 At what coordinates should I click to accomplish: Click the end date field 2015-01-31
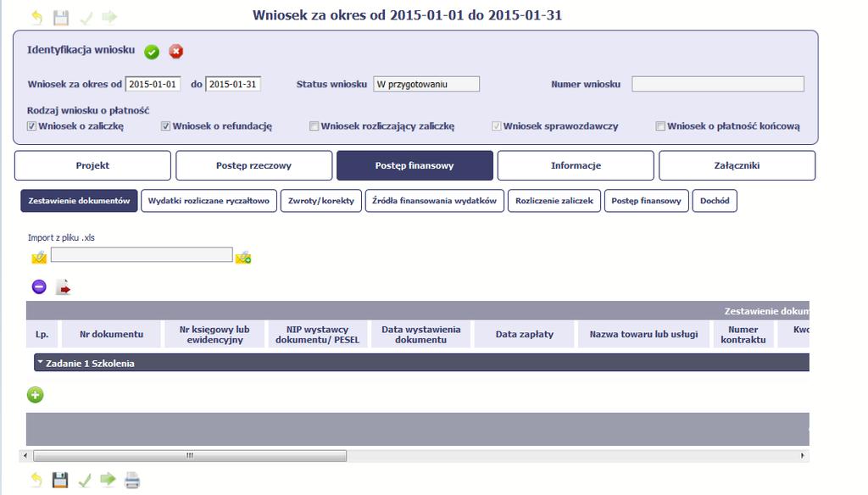pyautogui.click(x=233, y=84)
